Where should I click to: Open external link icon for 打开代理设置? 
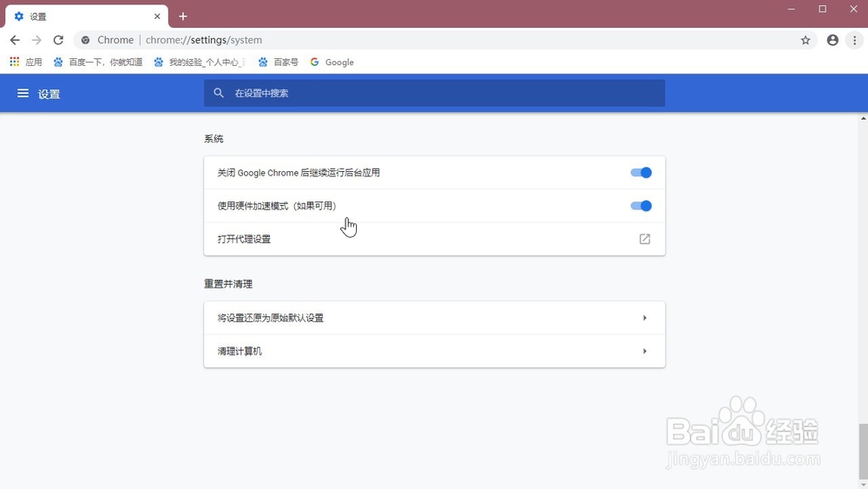tap(645, 239)
